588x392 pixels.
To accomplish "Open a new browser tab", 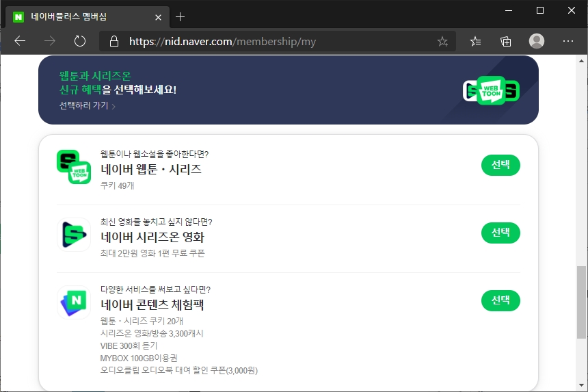I will pyautogui.click(x=180, y=17).
